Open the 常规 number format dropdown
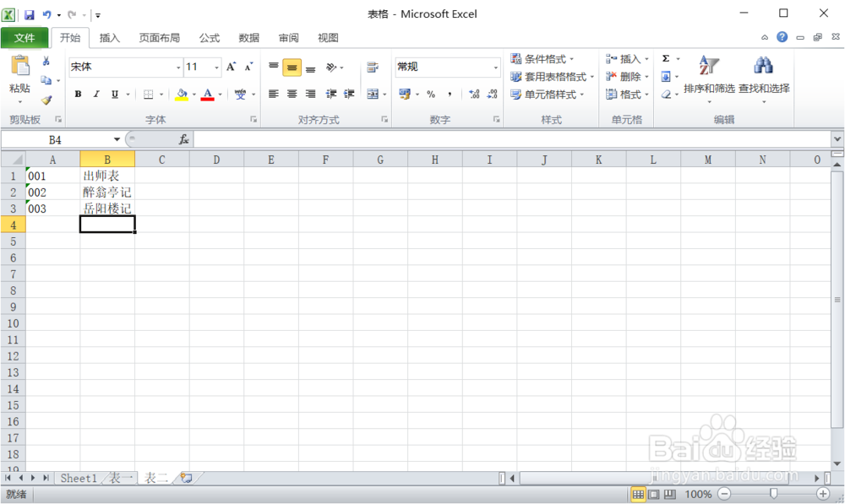The height and width of the screenshot is (504, 845). 495,68
